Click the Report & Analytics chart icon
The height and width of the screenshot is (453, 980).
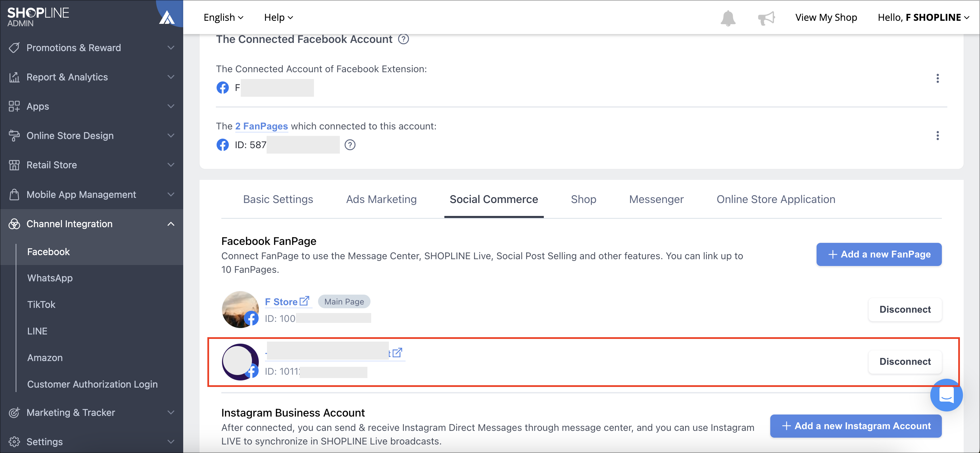tap(14, 77)
